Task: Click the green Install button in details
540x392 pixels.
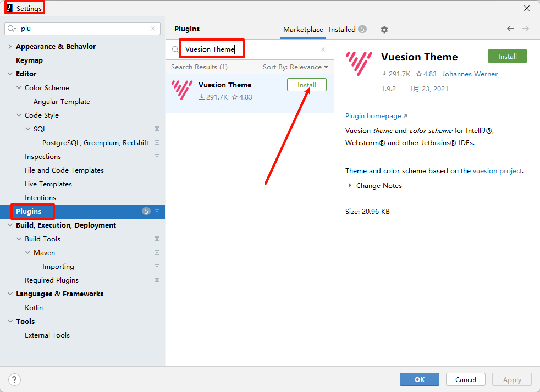Action: [x=508, y=56]
